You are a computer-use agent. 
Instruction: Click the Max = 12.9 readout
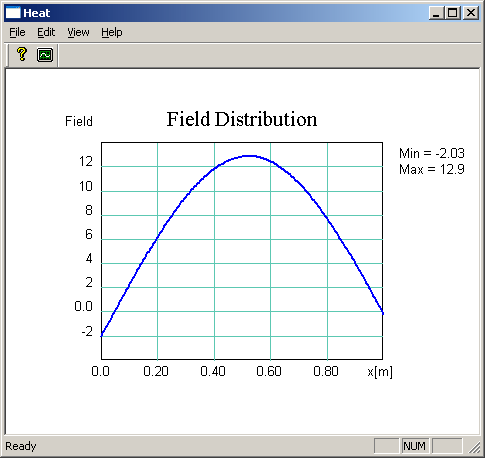tap(432, 169)
